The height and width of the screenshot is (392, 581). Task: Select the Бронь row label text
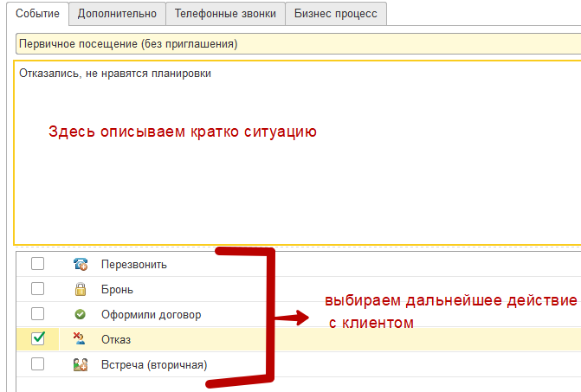pos(117,290)
